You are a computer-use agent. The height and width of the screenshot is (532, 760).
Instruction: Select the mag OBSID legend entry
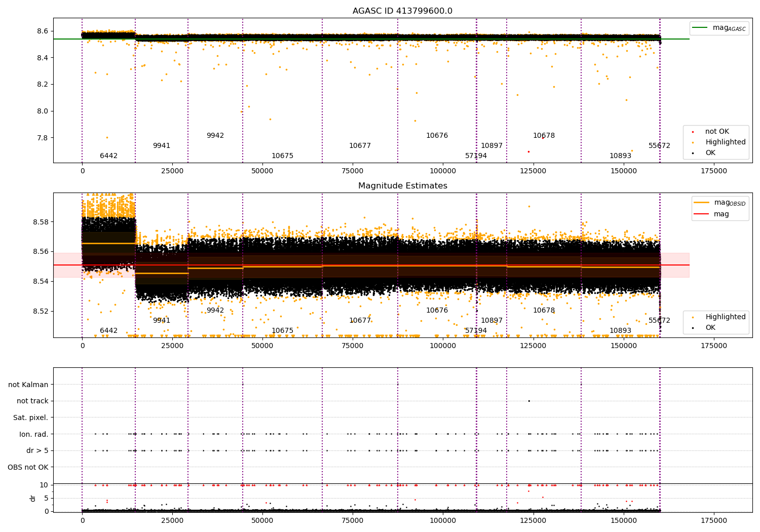click(720, 203)
